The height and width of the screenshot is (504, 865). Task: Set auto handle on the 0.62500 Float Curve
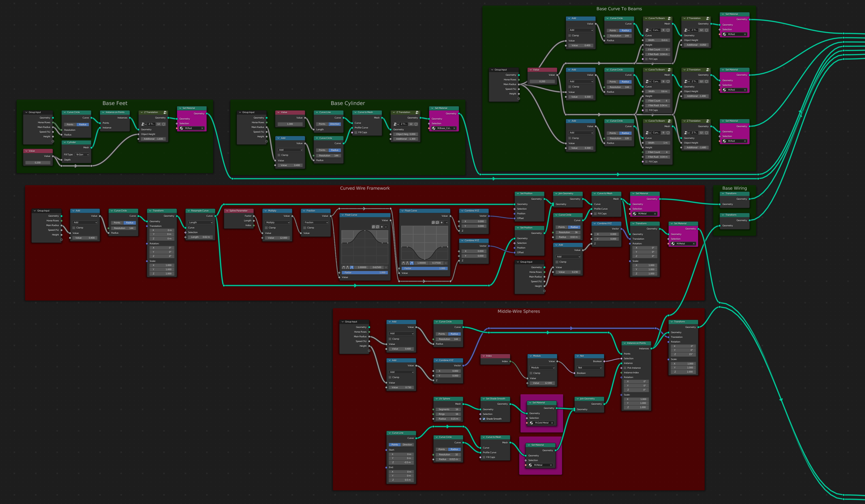coord(344,267)
